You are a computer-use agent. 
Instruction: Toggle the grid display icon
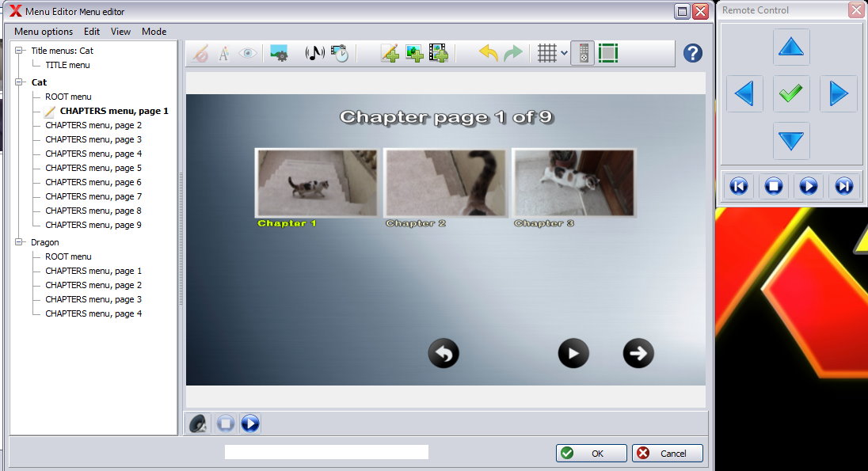point(547,53)
